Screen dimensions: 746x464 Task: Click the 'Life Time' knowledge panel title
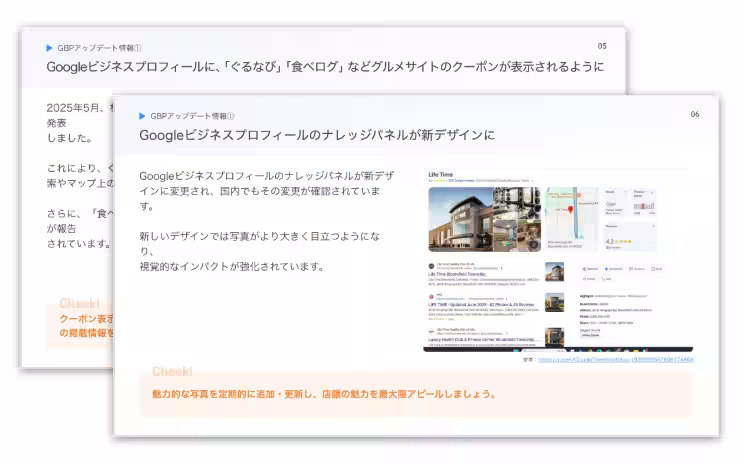pyautogui.click(x=441, y=175)
